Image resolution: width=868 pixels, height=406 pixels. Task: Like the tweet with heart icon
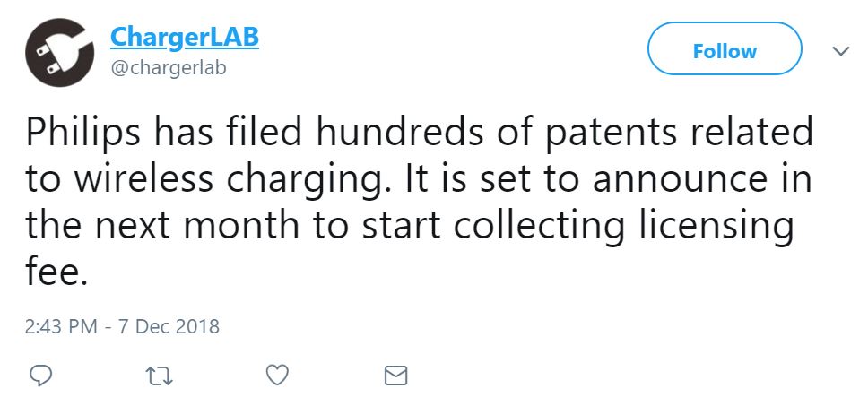point(277,376)
